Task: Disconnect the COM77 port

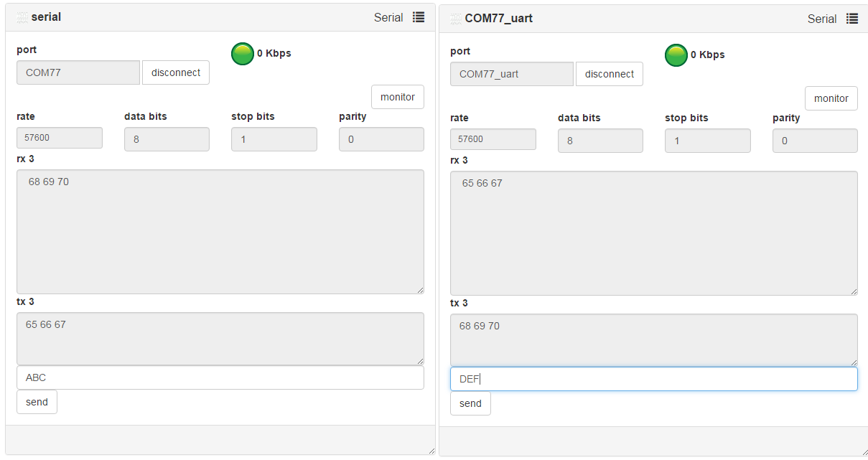Action: (176, 72)
